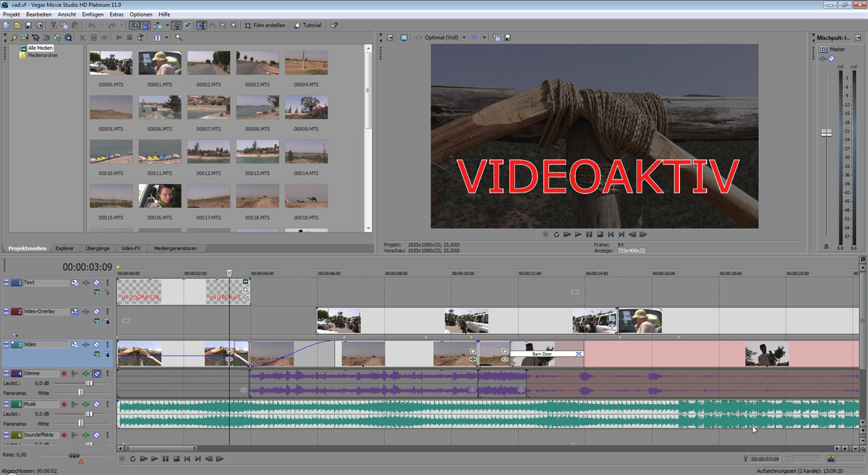This screenshot has width=868, height=475.
Task: Click the external monitor preview icon
Action: coord(404,37)
